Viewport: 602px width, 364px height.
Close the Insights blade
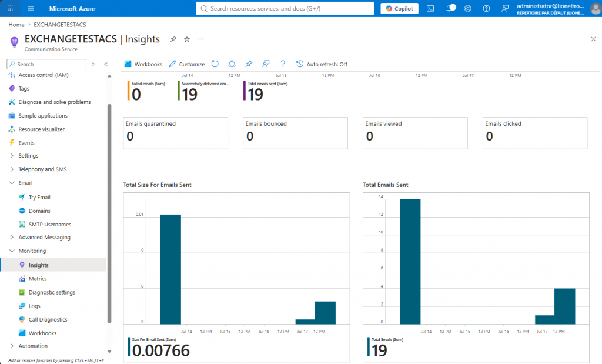[593, 39]
